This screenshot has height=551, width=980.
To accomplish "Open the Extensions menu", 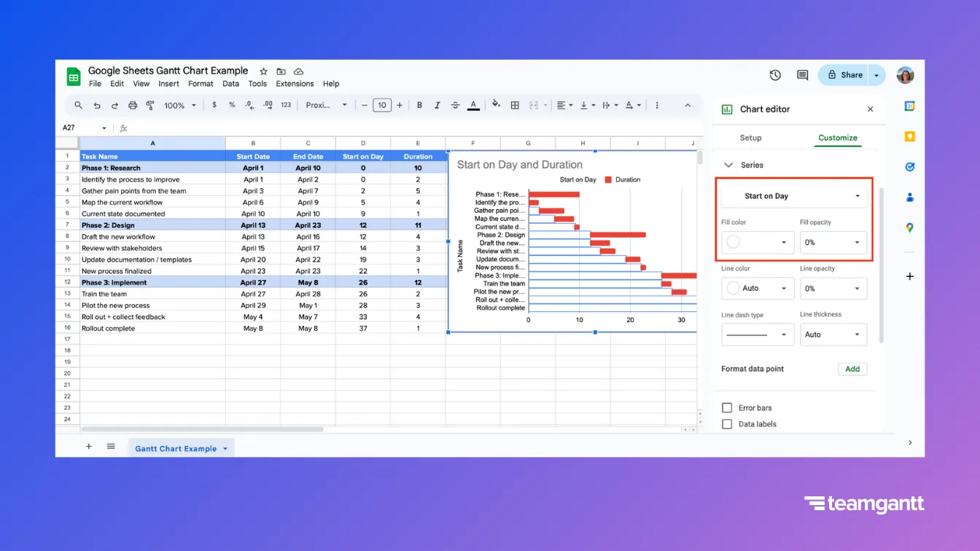I will [294, 83].
